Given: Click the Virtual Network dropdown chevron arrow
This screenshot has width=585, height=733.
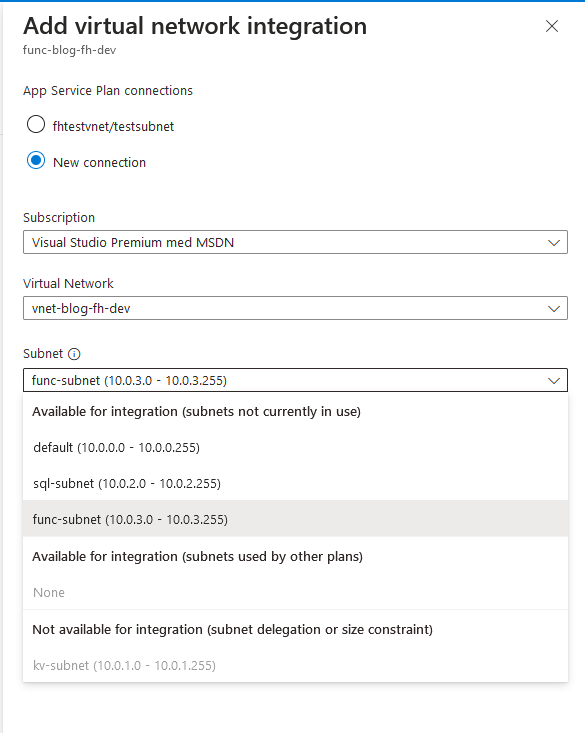Looking at the screenshot, I should [x=554, y=309].
